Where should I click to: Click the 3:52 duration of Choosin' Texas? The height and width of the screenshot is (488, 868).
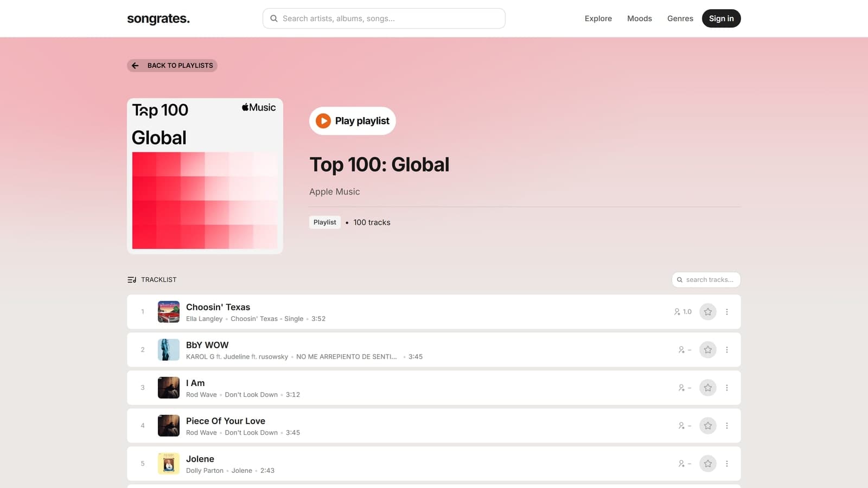click(x=318, y=319)
